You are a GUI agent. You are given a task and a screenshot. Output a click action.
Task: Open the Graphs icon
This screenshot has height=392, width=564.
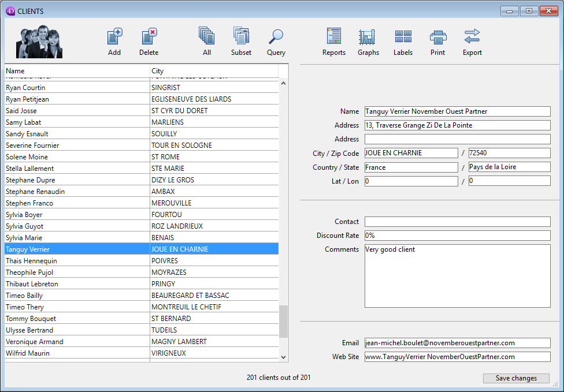[x=368, y=37]
